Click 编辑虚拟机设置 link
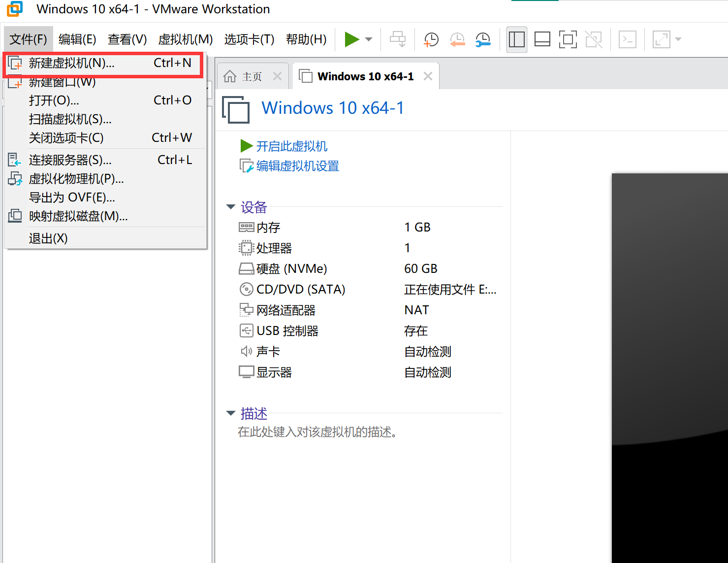The width and height of the screenshot is (728, 563). [x=298, y=166]
